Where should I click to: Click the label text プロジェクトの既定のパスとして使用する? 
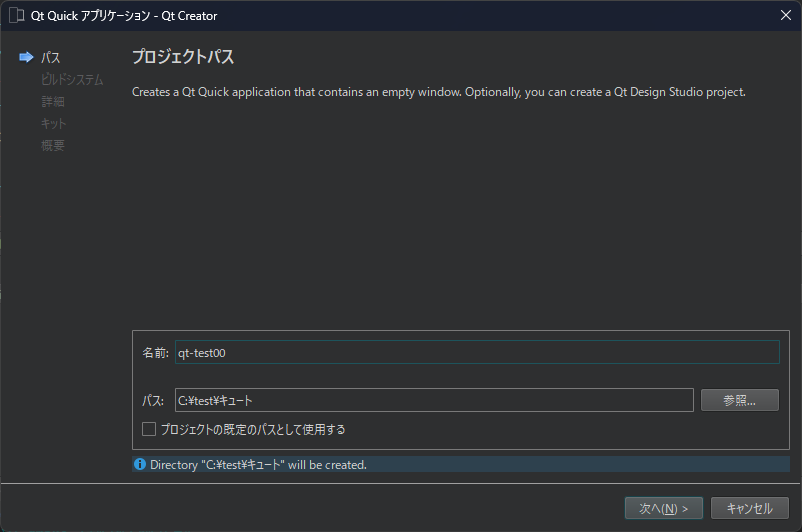(253, 429)
